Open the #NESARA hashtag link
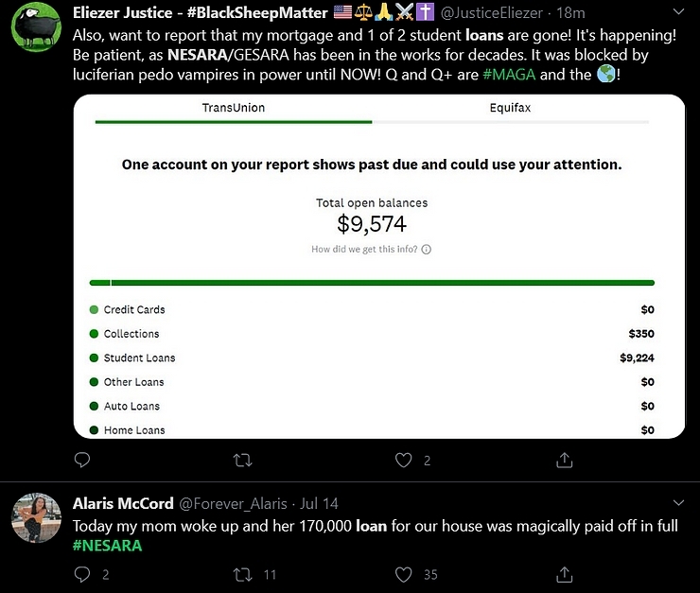700x593 pixels. (107, 546)
